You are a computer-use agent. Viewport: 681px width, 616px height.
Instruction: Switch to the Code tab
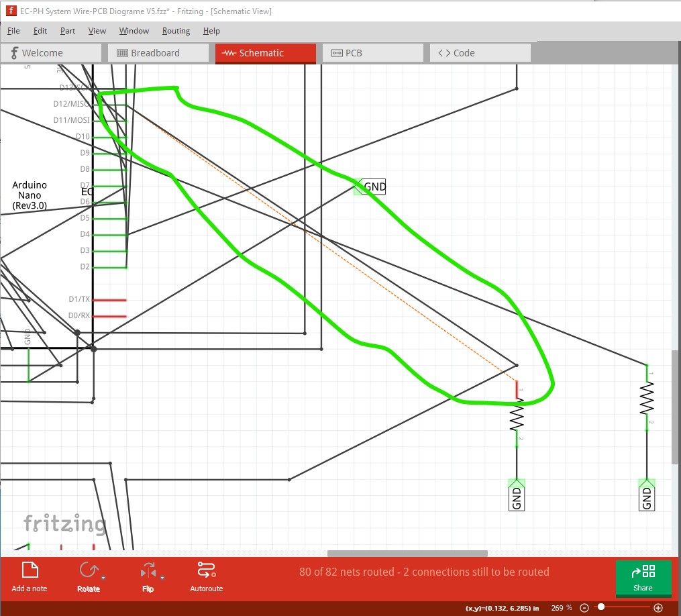pyautogui.click(x=480, y=52)
